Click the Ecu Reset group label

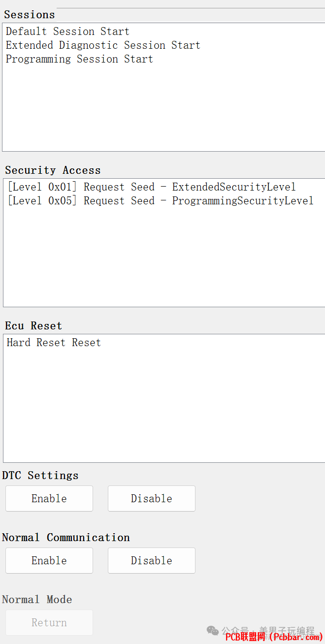(33, 326)
